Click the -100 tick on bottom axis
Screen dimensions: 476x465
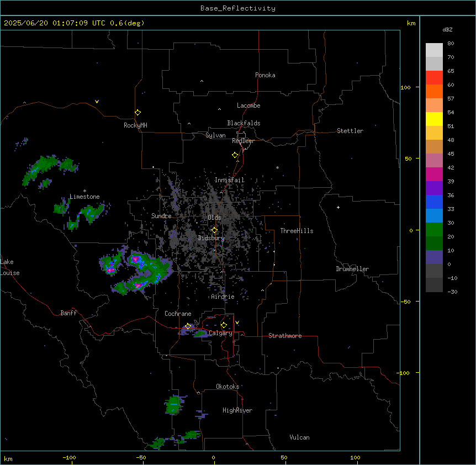[x=69, y=457]
